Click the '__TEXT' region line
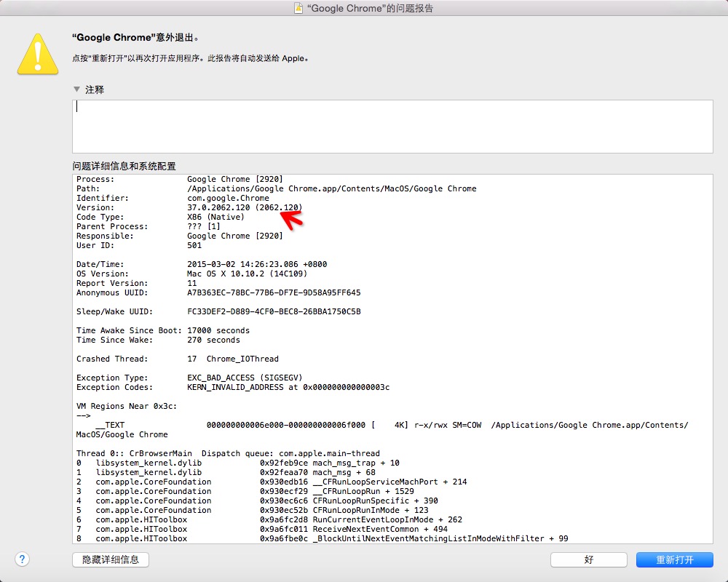This screenshot has width=728, height=582. tap(392, 425)
